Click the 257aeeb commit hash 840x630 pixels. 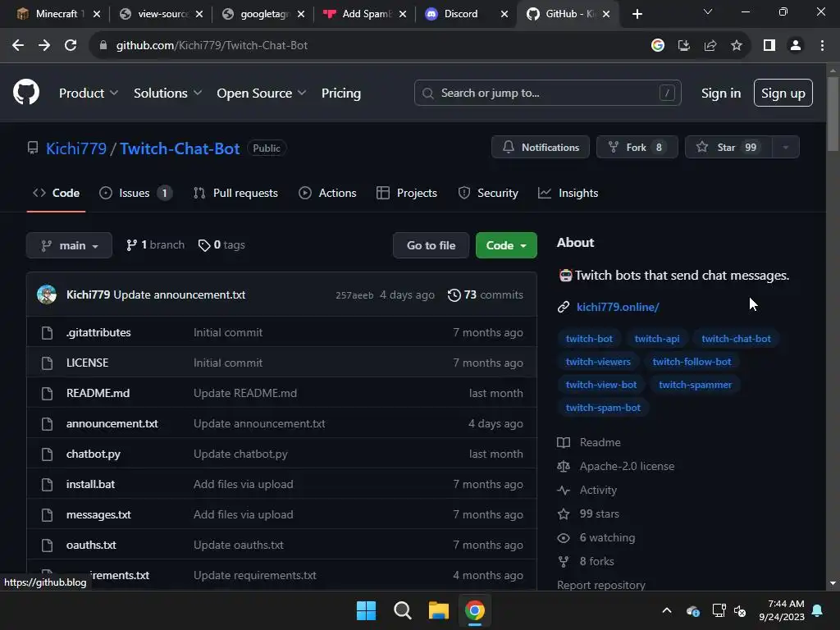pyautogui.click(x=354, y=295)
